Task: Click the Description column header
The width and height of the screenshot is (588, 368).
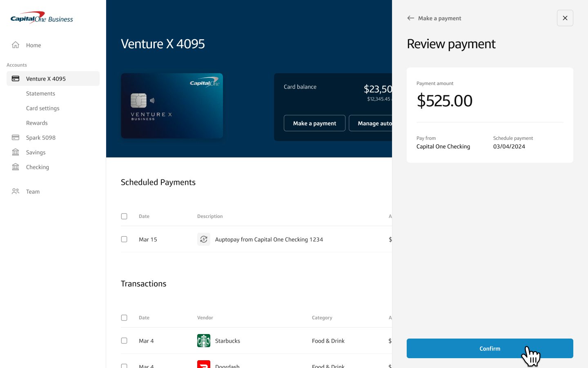Action: [x=210, y=216]
